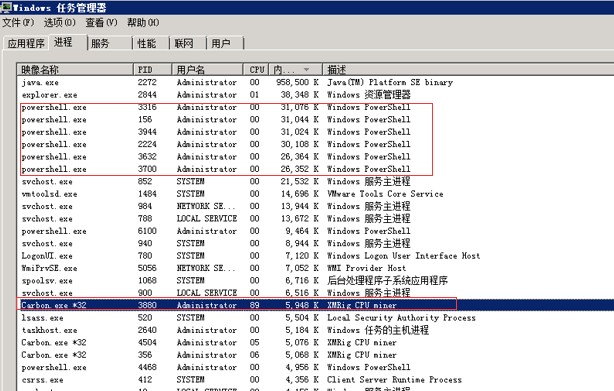Click the VMware Tools Core Service description
614x391 pixels.
[385, 194]
